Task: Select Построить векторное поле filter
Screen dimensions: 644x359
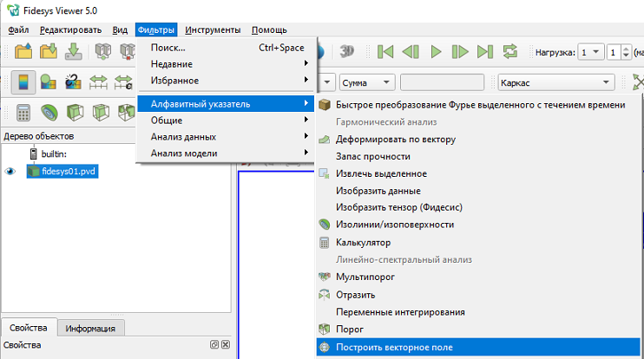Action: pos(478,347)
